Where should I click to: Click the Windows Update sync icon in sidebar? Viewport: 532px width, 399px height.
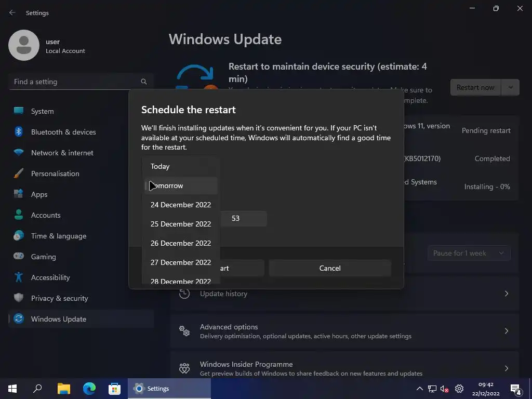coord(19,318)
